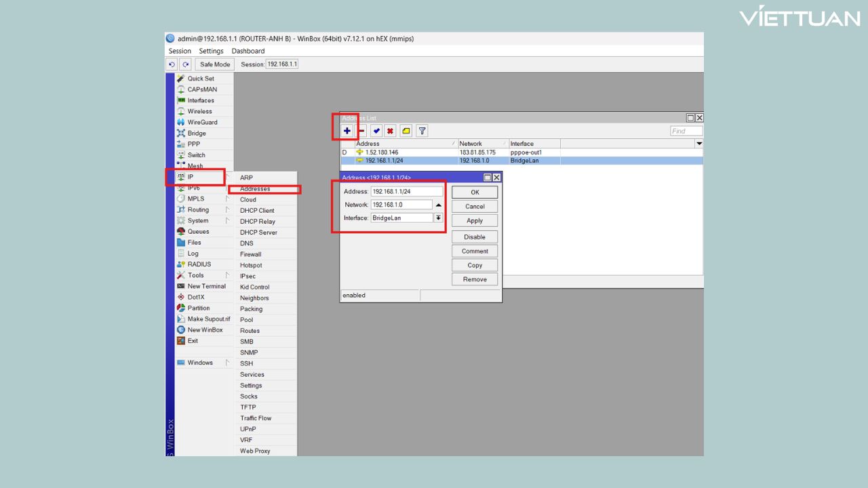
Task: Click the OK button
Action: pos(475,192)
